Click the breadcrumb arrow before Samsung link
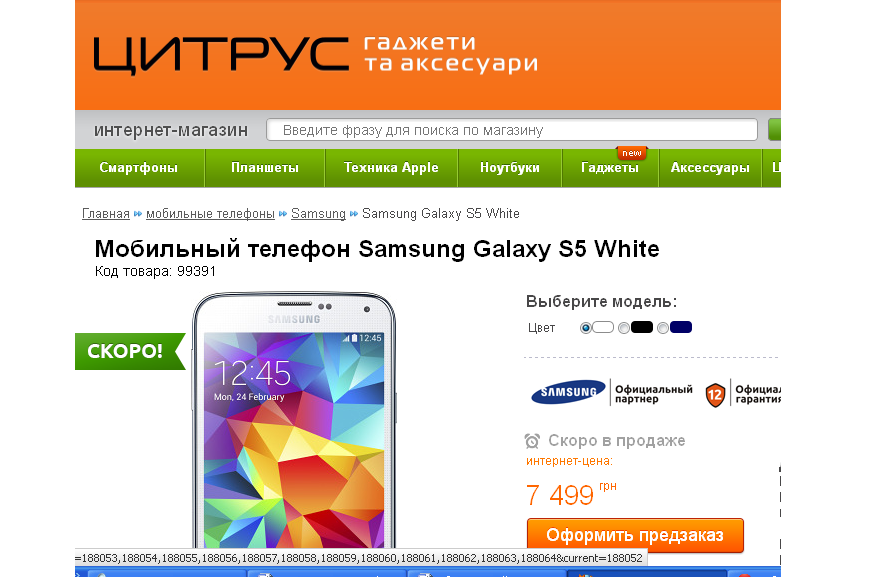The image size is (874, 577). [x=283, y=214]
